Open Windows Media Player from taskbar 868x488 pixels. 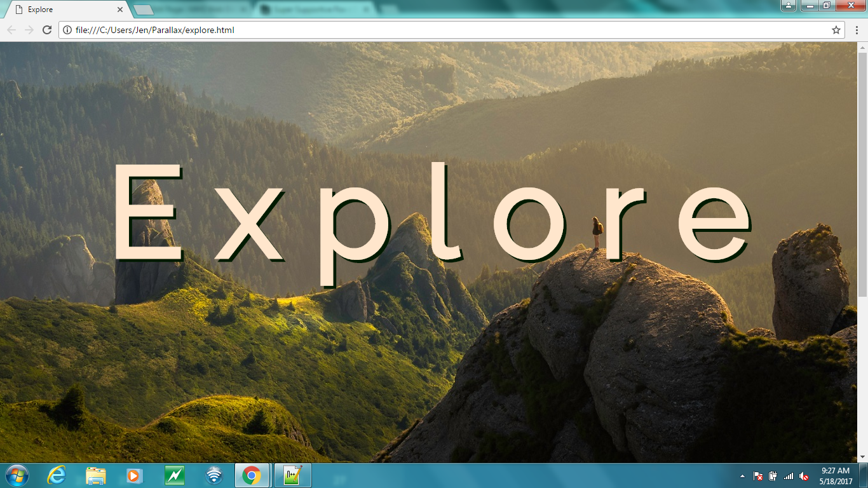134,475
